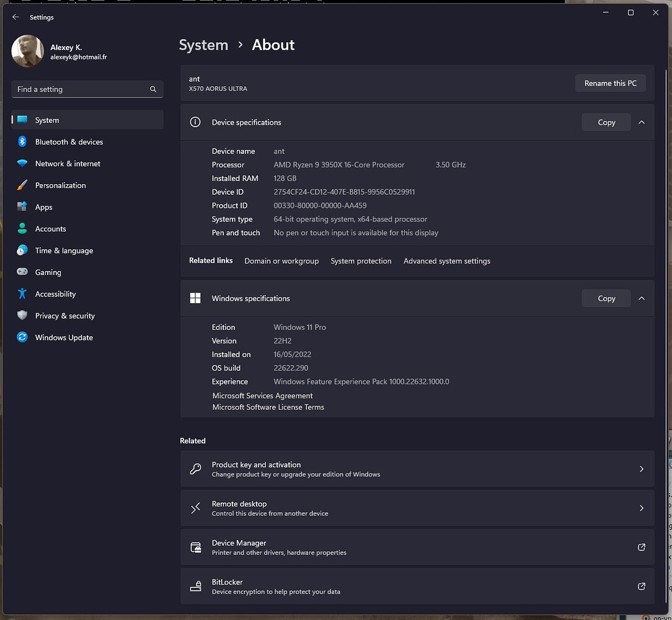Open Device Manager in a new window
The width and height of the screenshot is (672, 620).
(x=417, y=547)
